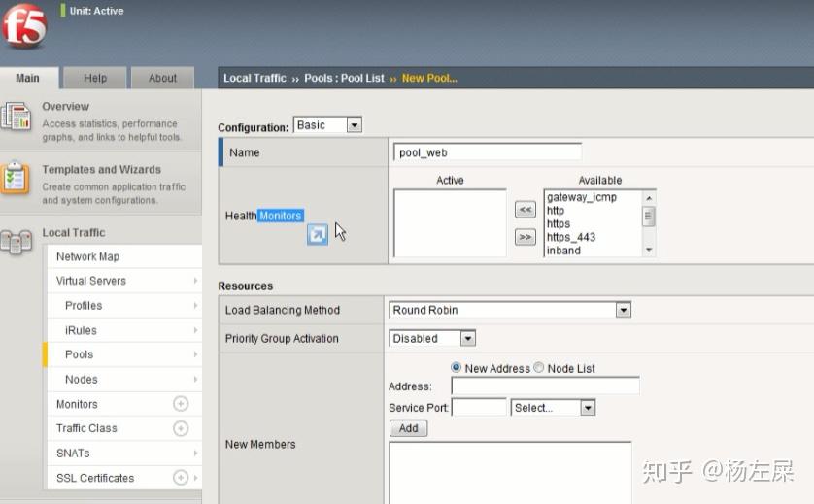Click the Service Port input field
This screenshot has height=504, width=814.
pos(479,408)
